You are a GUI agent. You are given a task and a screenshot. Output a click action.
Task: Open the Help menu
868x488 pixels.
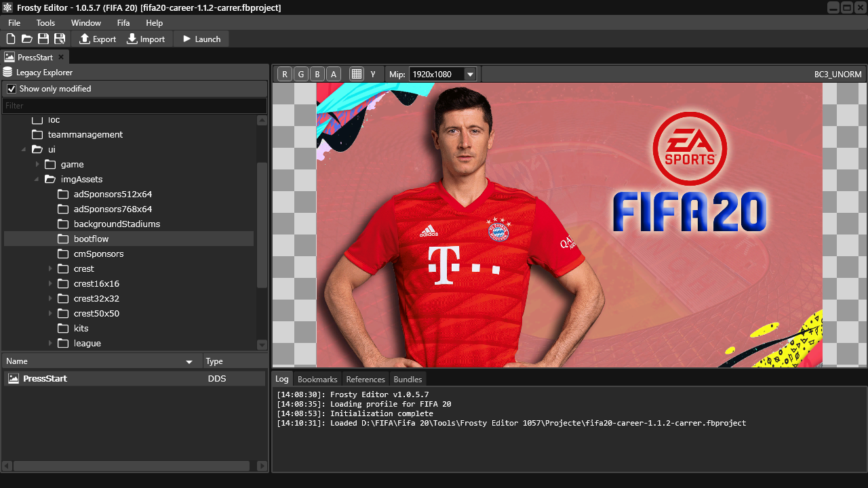click(x=155, y=22)
